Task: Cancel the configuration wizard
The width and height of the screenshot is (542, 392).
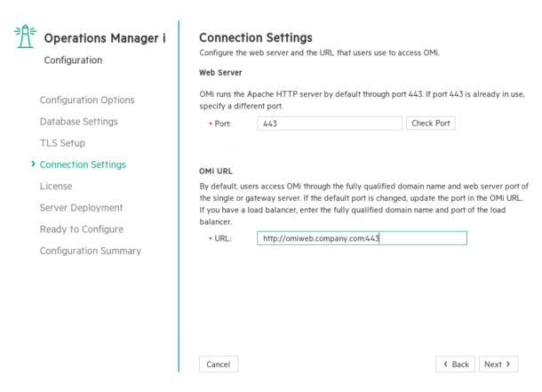Action: pyautogui.click(x=219, y=364)
